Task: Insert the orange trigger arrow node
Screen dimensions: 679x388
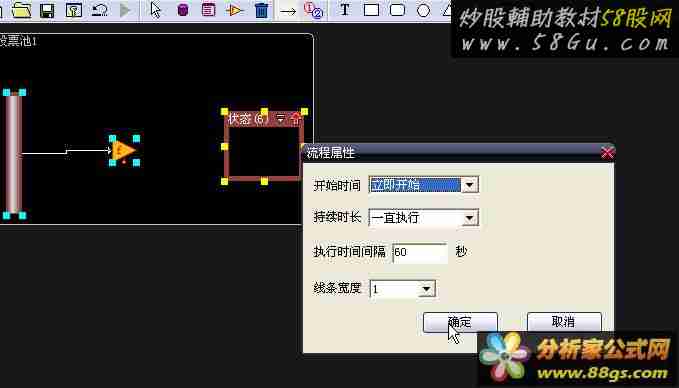Action: coord(235,10)
